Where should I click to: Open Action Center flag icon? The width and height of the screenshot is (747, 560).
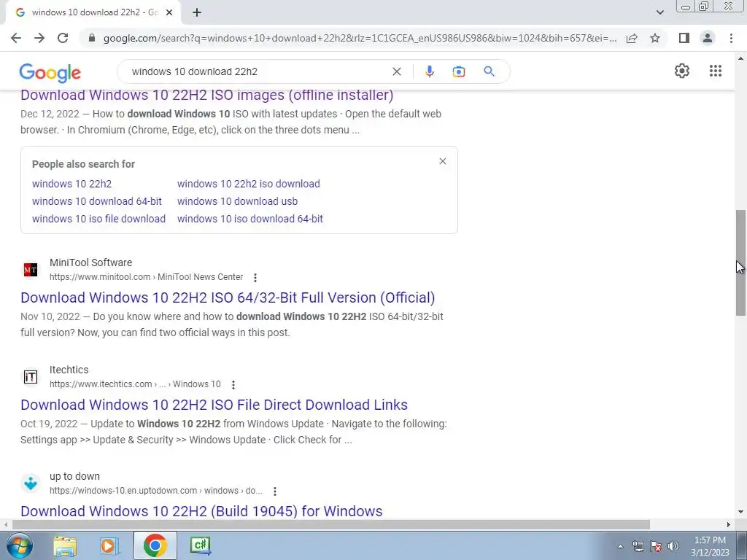point(656,546)
